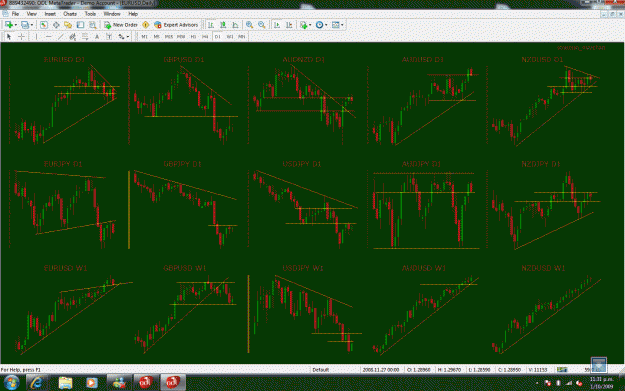The image size is (625, 391).
Task: Select the Vertical Line tool
Action: pyautogui.click(x=36, y=37)
